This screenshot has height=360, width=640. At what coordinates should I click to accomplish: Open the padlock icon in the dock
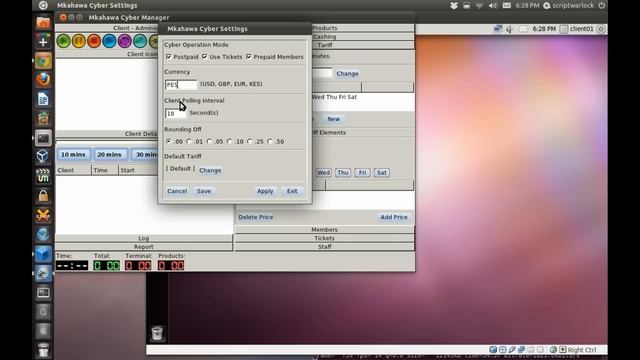click(43, 196)
